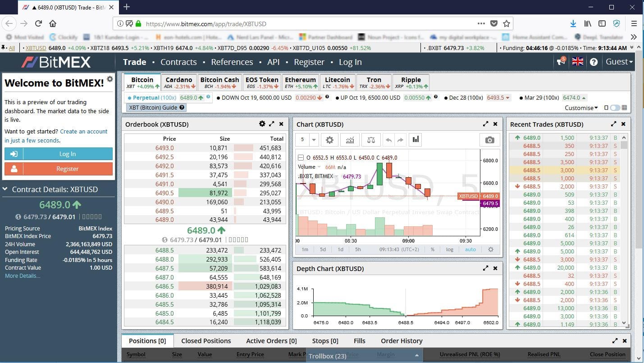The image size is (644, 363).
Task: Undo last chart action
Action: click(388, 140)
